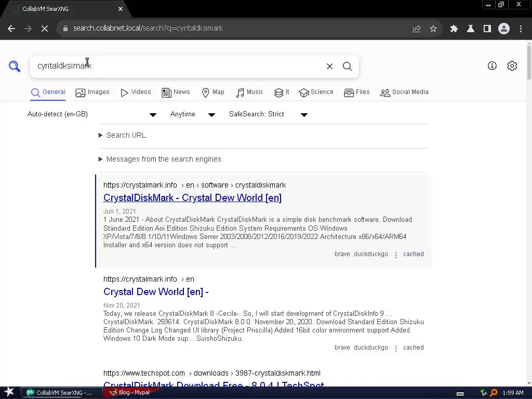The height and width of the screenshot is (399, 532).
Task: Open cached link for first result
Action: point(413,254)
